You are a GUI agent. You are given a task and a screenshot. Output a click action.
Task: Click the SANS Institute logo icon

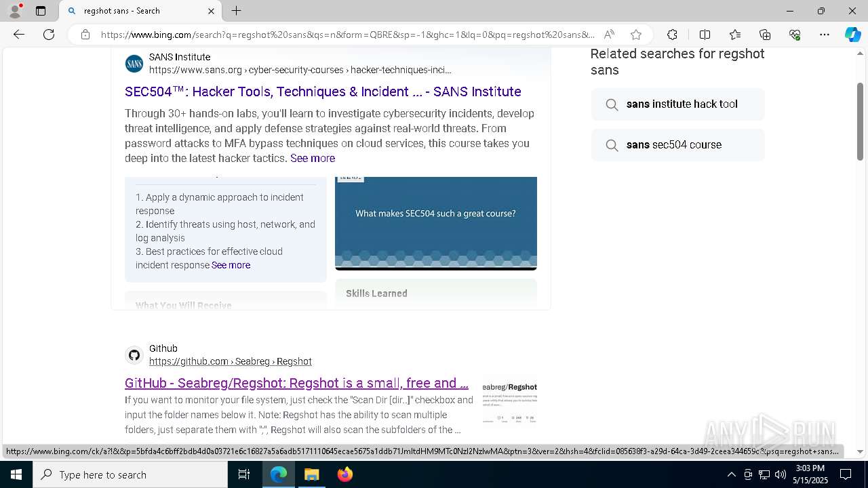(134, 64)
